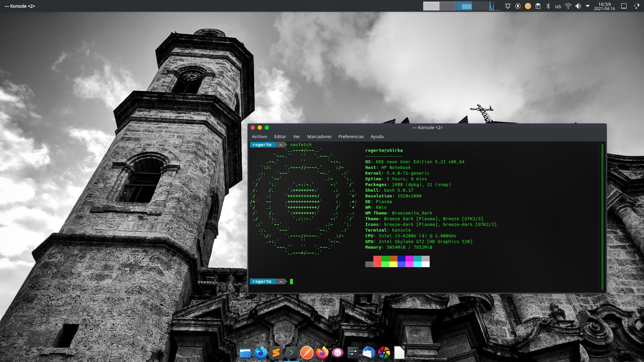Launch Postman from the dock
This screenshot has height=362, width=644.
point(307,353)
